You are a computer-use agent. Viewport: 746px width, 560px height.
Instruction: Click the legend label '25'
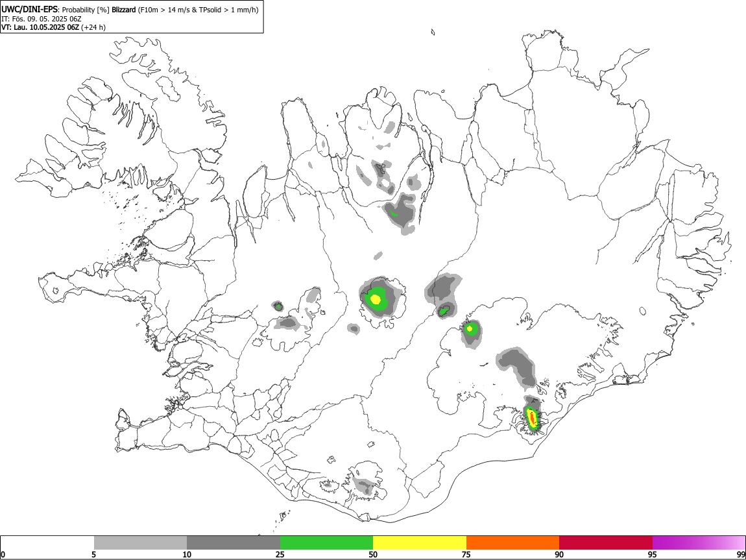click(280, 554)
